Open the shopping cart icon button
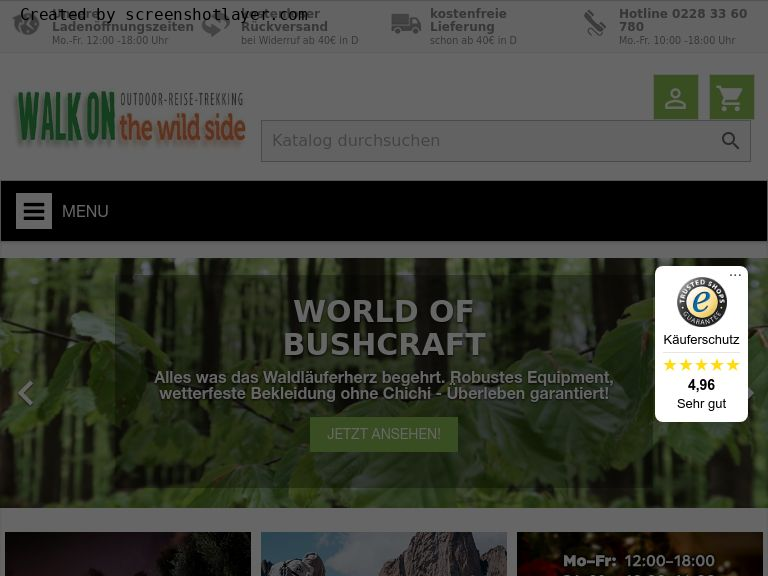The height and width of the screenshot is (576, 768). pyautogui.click(x=731, y=97)
